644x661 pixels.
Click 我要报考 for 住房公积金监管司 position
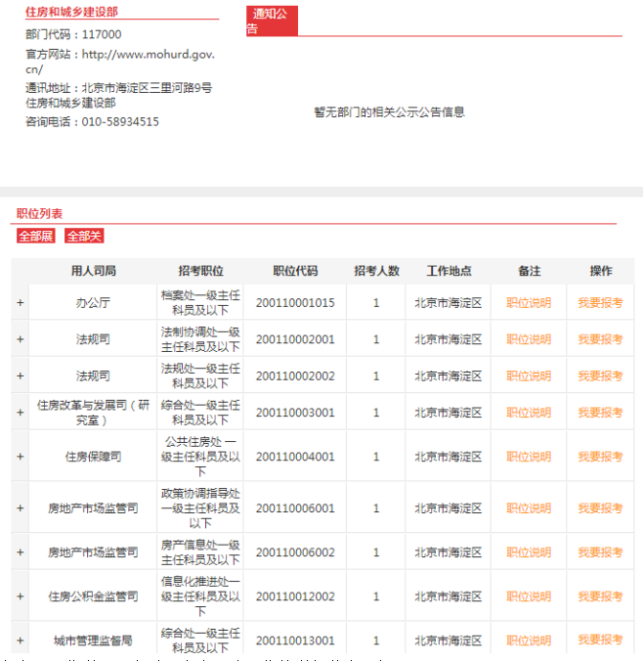pyautogui.click(x=600, y=596)
